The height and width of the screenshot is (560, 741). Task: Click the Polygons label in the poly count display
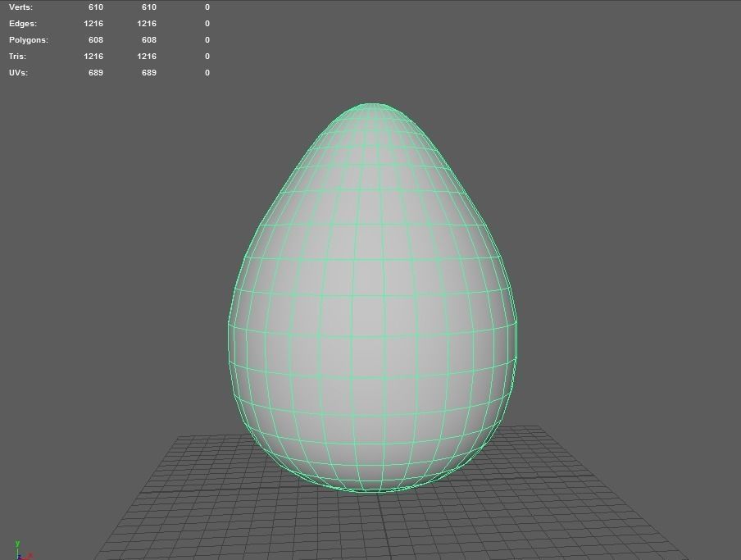click(29, 39)
